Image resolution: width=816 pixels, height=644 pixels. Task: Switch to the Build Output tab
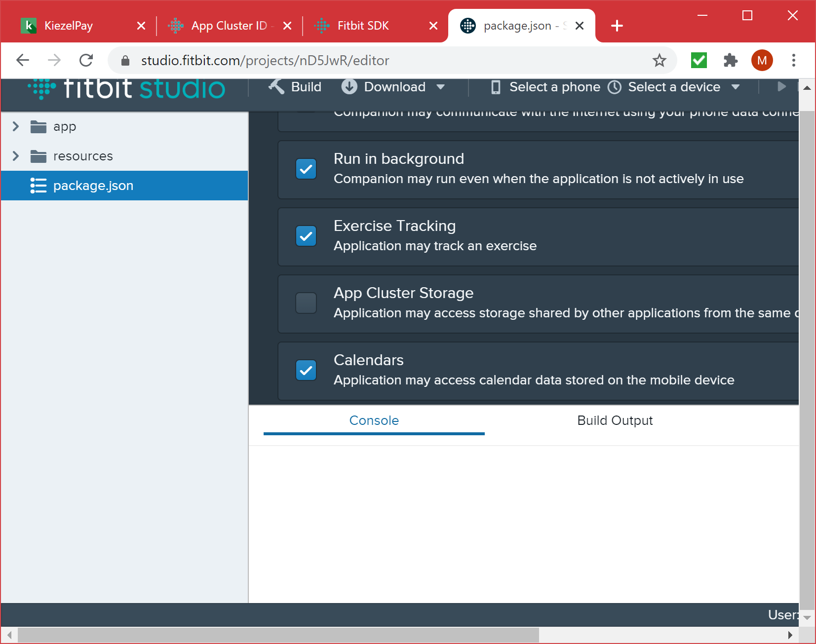pos(615,420)
